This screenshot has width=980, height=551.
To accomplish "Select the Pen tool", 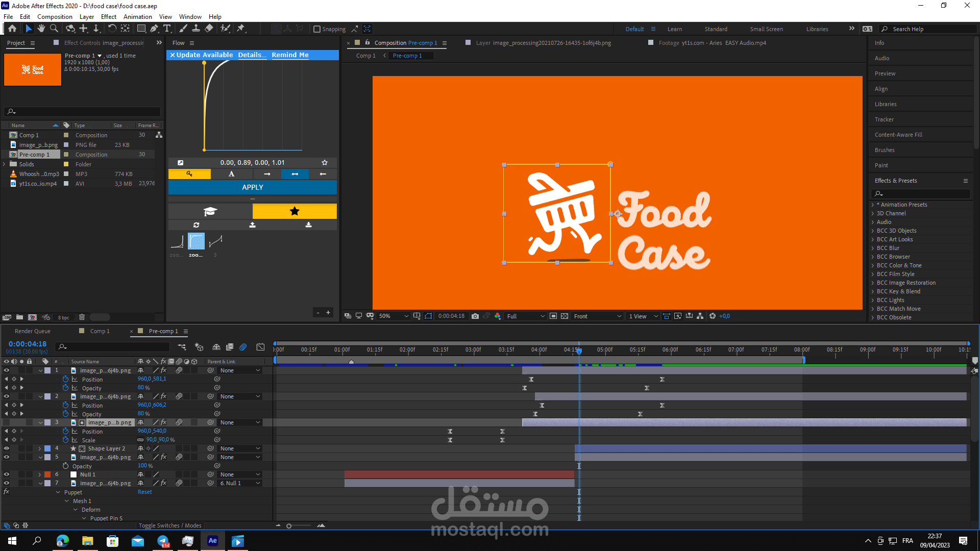I will tap(154, 29).
